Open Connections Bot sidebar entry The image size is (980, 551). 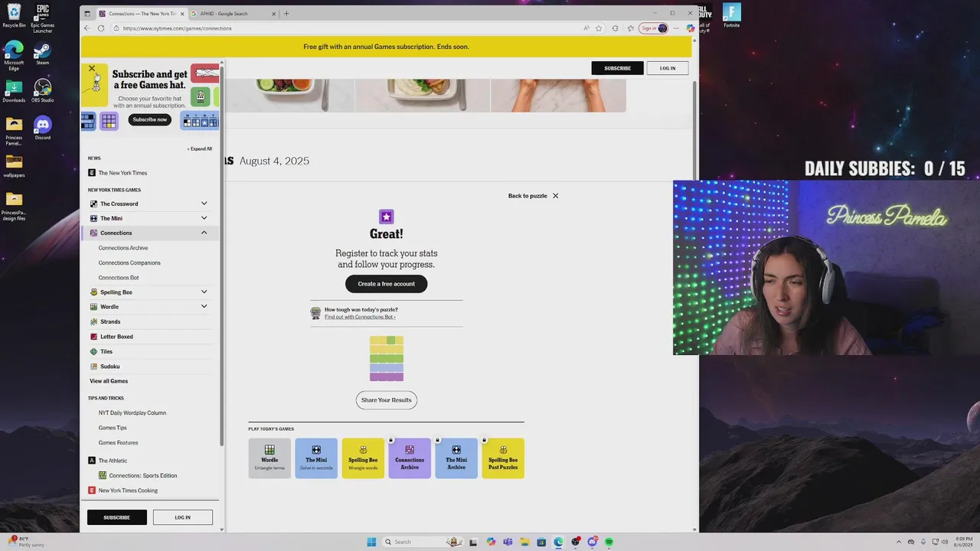pyautogui.click(x=119, y=278)
